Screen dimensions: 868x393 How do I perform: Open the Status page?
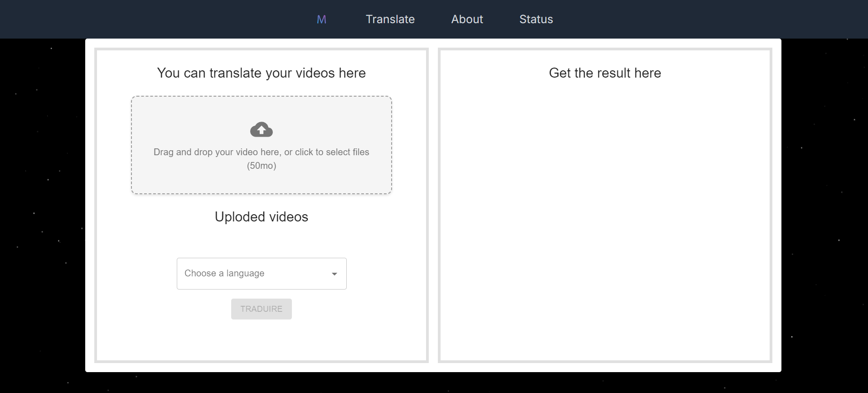coord(536,20)
